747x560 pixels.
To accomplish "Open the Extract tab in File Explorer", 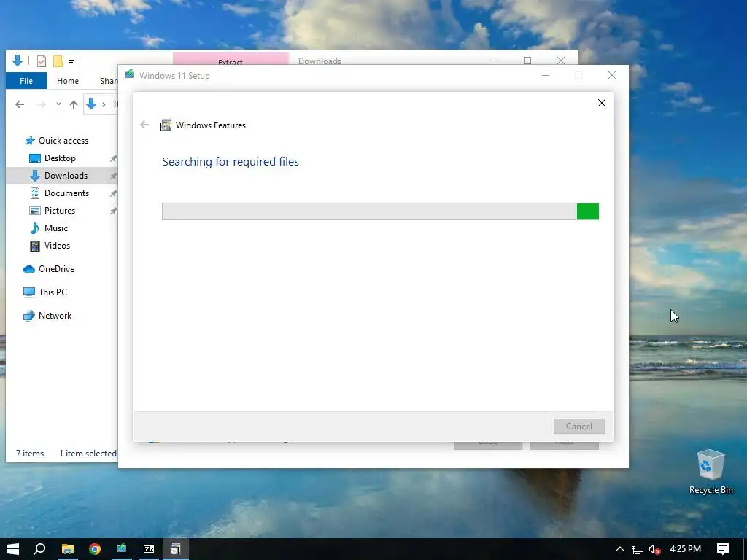I will pos(231,59).
